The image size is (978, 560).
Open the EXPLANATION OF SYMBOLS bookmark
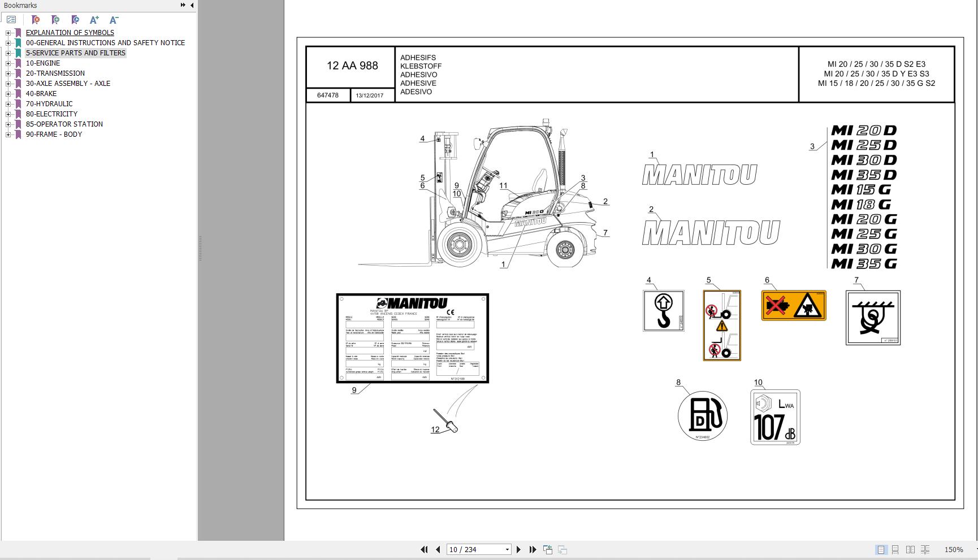coord(70,32)
